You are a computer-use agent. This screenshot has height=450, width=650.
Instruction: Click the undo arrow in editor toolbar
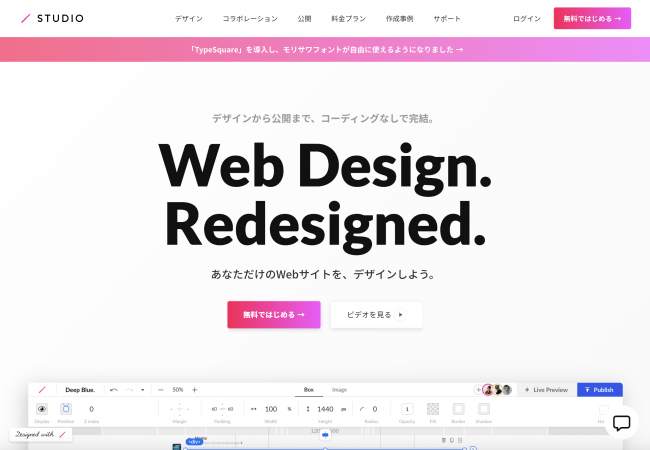(x=114, y=389)
